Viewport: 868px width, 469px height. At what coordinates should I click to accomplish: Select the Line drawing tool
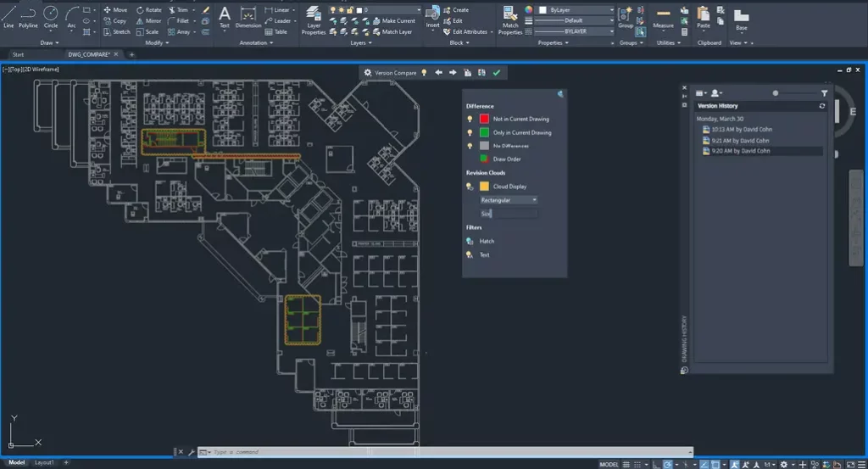(x=8, y=17)
